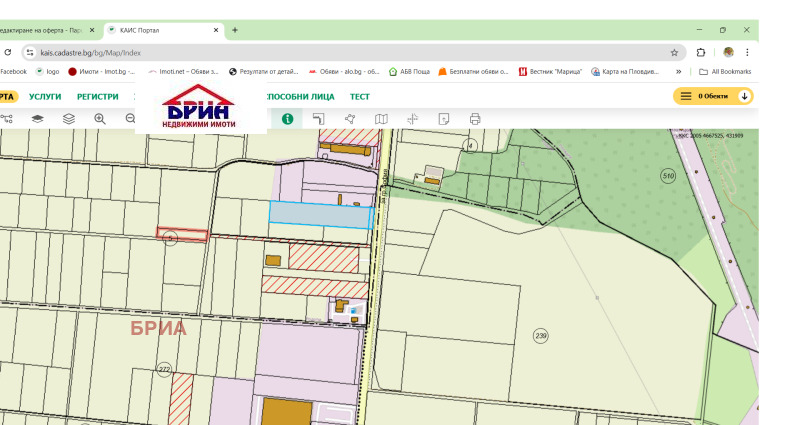The width and height of the screenshot is (800, 425).
Task: Select the corner measure tool icon
Action: click(x=318, y=118)
